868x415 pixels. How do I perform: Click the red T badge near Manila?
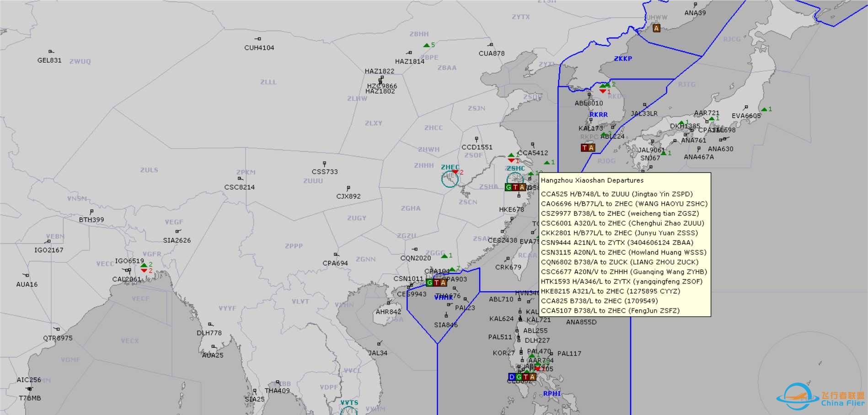coord(525,377)
